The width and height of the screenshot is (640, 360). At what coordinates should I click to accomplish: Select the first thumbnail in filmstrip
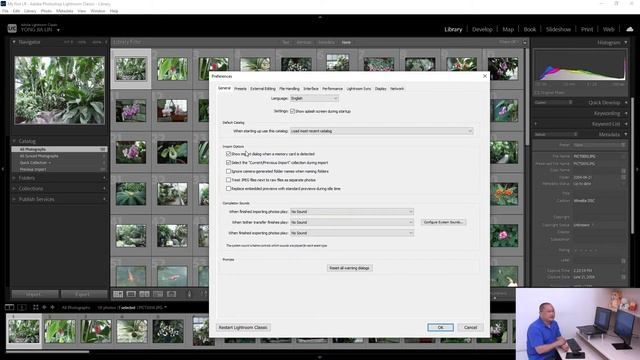[x=24, y=331]
